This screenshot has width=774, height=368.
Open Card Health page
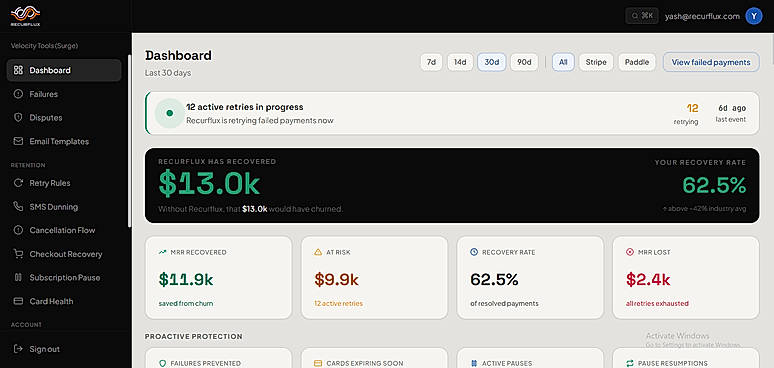click(64, 301)
